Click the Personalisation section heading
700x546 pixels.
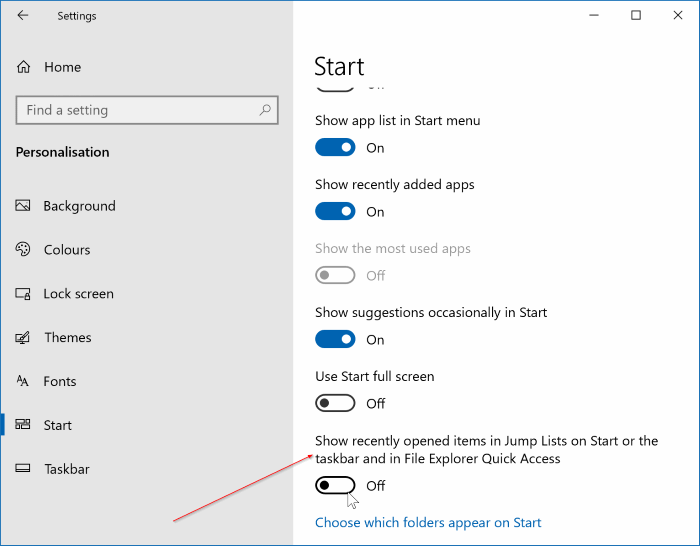(x=62, y=152)
